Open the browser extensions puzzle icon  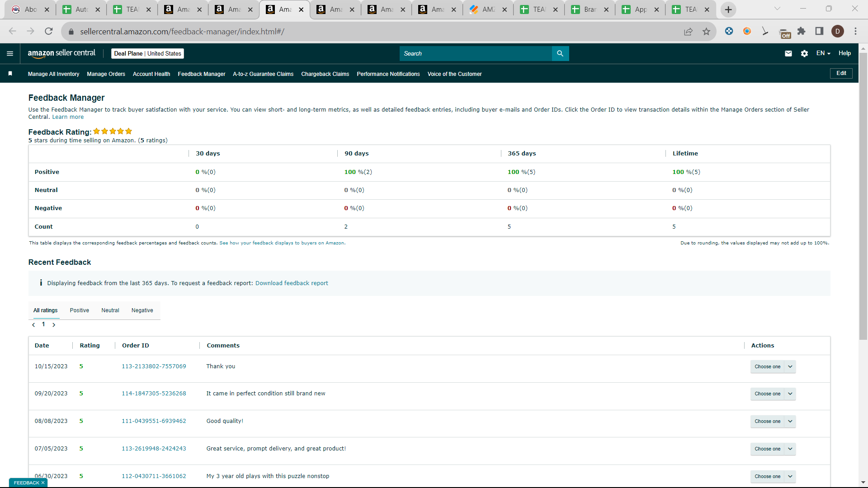pyautogui.click(x=802, y=31)
